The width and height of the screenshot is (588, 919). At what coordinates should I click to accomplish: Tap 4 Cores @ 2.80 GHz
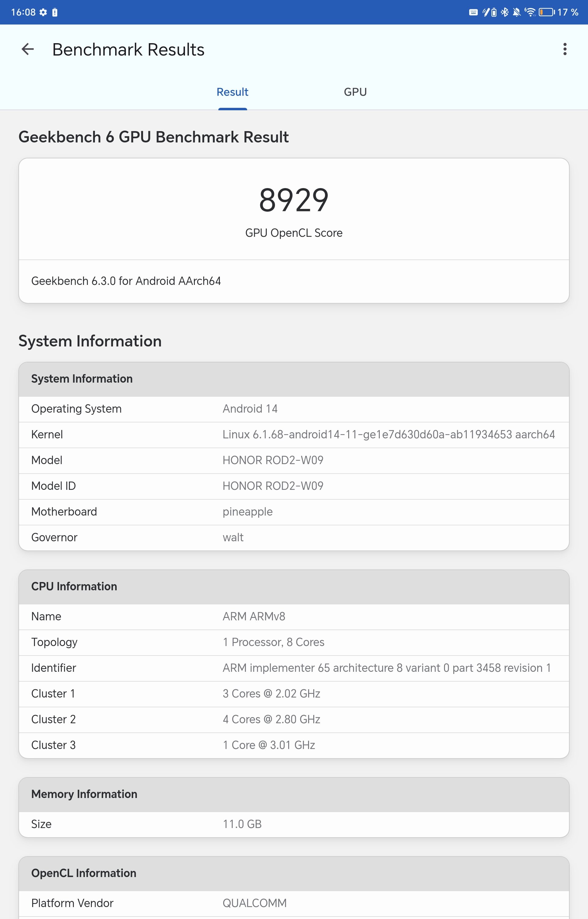tap(271, 719)
